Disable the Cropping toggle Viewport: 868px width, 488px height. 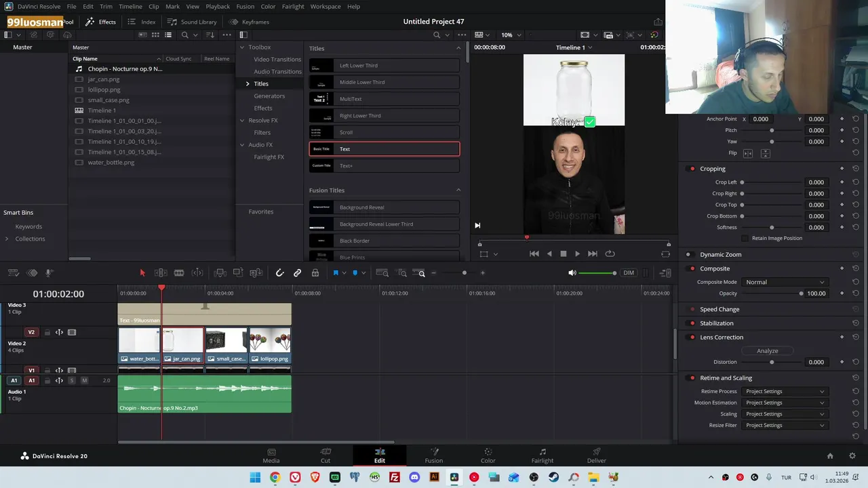pyautogui.click(x=692, y=169)
